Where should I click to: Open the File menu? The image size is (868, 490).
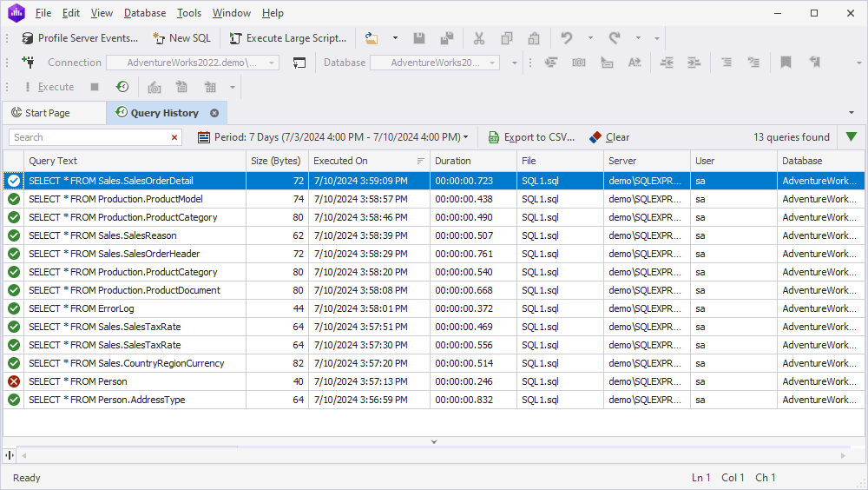coord(43,13)
